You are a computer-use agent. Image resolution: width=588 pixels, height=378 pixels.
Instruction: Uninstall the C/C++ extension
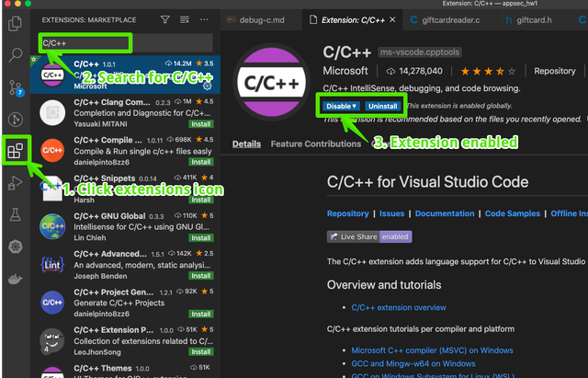382,107
